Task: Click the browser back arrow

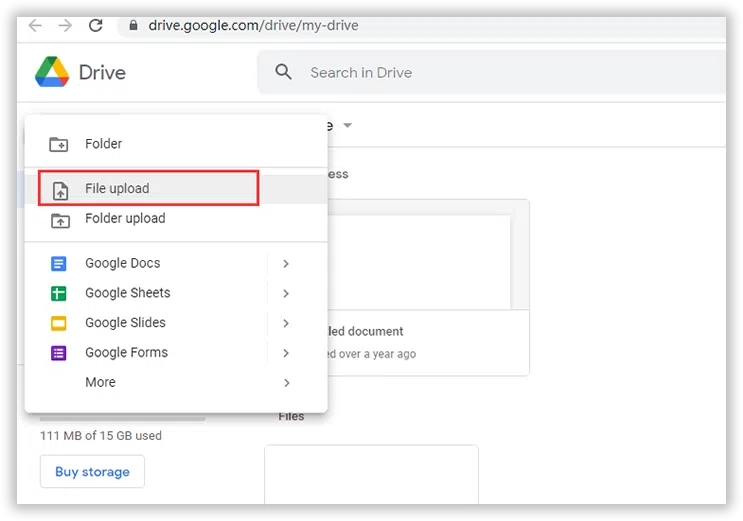Action: point(35,26)
